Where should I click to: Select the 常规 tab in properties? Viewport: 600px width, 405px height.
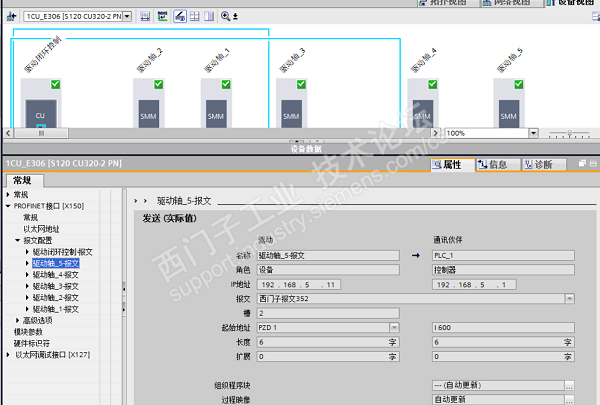23,180
